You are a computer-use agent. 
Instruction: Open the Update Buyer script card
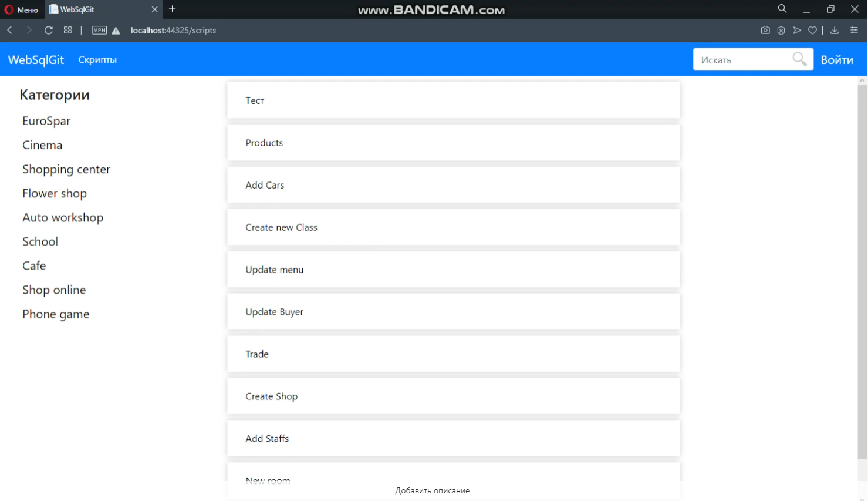point(454,312)
